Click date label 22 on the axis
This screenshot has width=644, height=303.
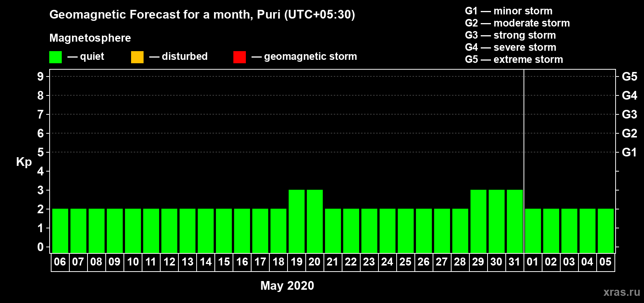click(x=351, y=262)
